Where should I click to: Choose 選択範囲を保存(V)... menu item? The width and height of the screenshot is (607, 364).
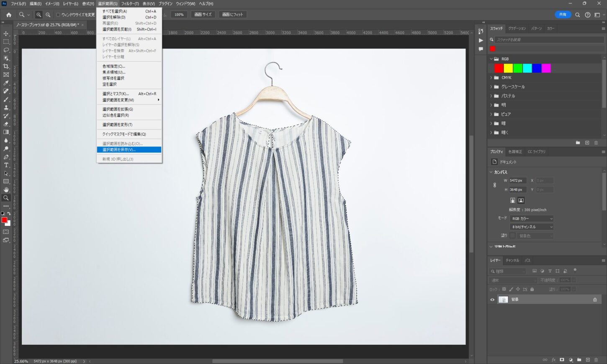point(129,150)
